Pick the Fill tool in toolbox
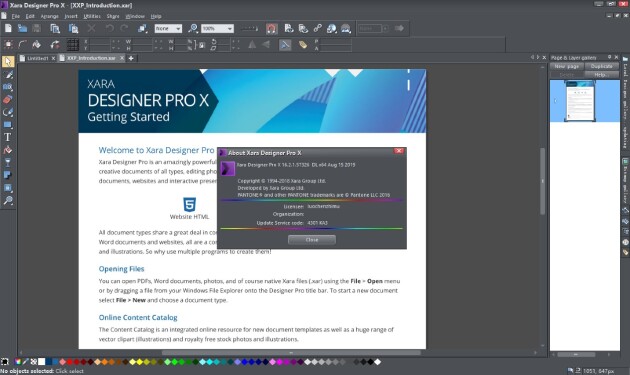Image resolution: width=630 pixels, height=375 pixels. (x=8, y=150)
